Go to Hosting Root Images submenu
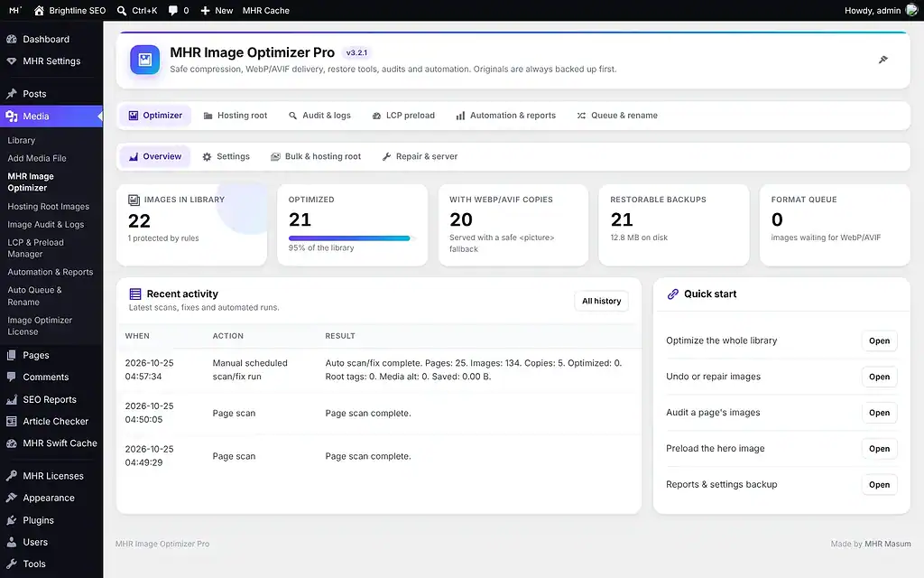Viewport: 924px width, 578px height. [x=49, y=207]
